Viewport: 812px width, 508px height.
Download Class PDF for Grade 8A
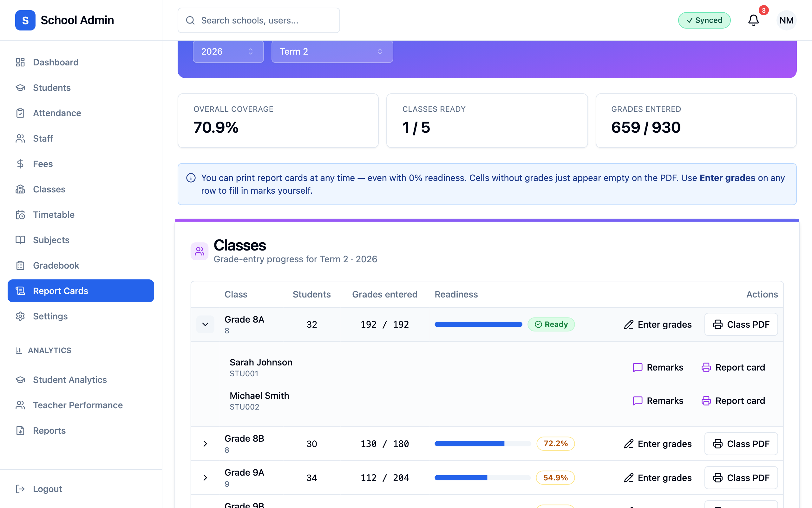pos(741,324)
